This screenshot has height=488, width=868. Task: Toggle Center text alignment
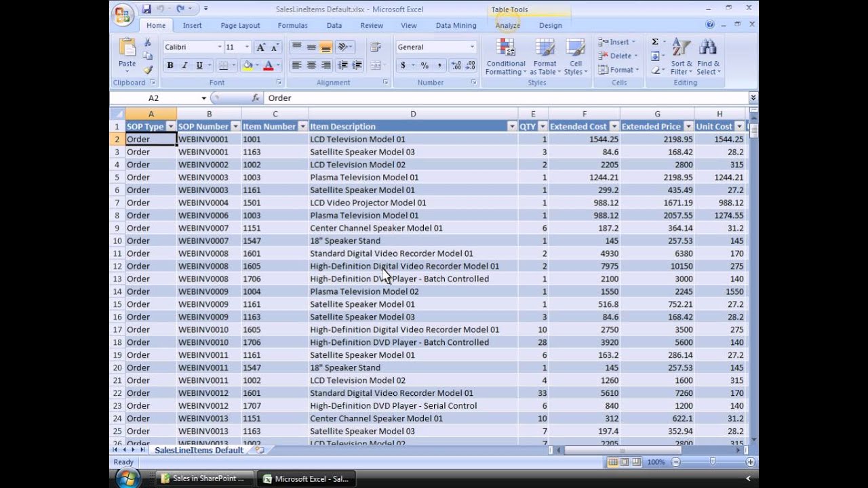(311, 66)
